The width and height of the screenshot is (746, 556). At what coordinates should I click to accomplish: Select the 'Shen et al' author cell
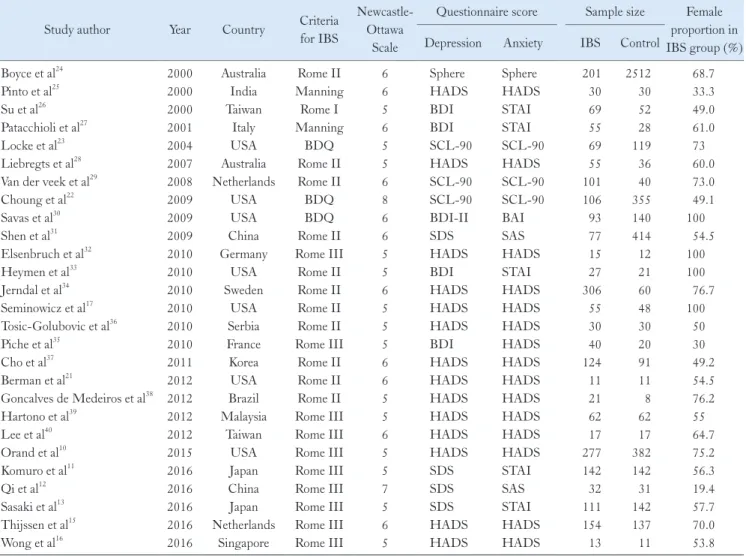29,235
